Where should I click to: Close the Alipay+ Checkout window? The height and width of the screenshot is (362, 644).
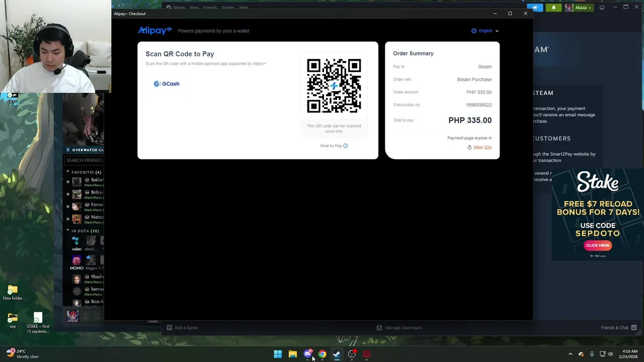tap(526, 14)
